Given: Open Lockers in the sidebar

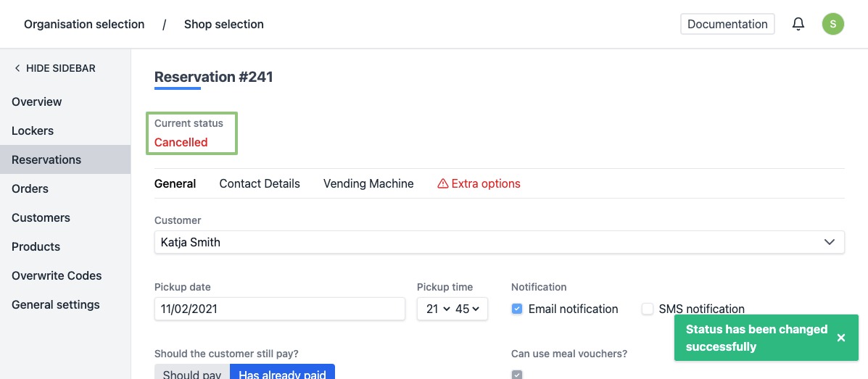Looking at the screenshot, I should pyautogui.click(x=33, y=130).
